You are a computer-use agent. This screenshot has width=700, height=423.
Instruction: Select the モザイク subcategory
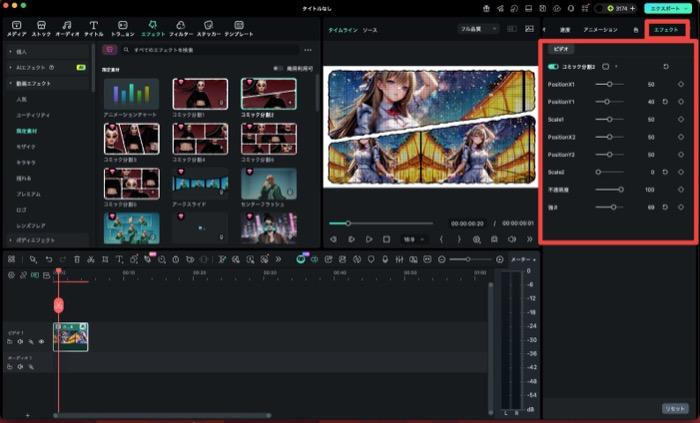tap(25, 147)
